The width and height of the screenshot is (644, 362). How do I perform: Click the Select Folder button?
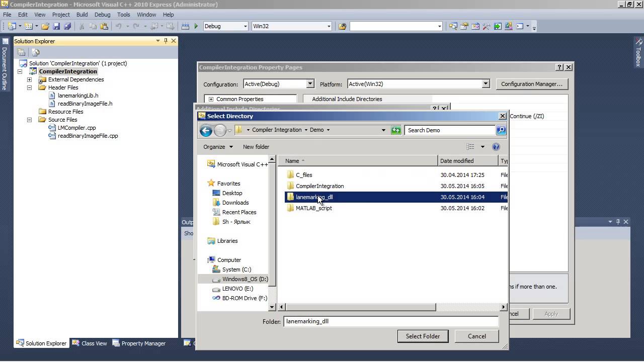(423, 336)
